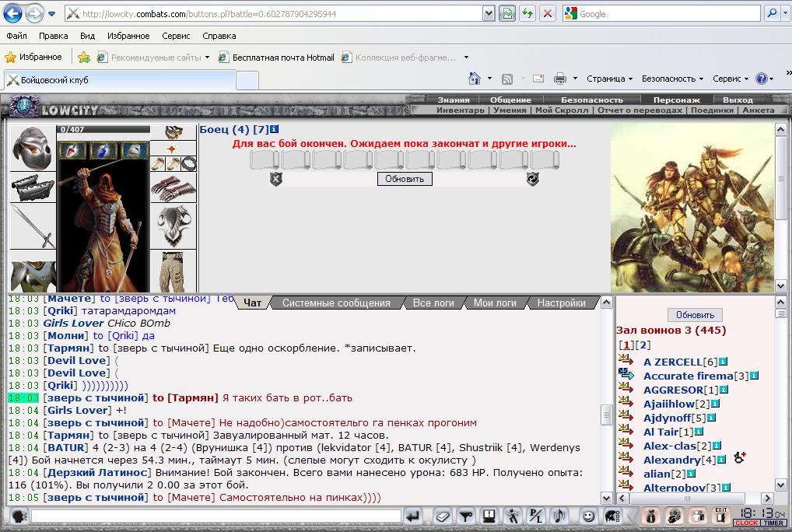The height and width of the screenshot is (532, 792).
Task: Switch to Все логи tab
Action: pos(433,303)
